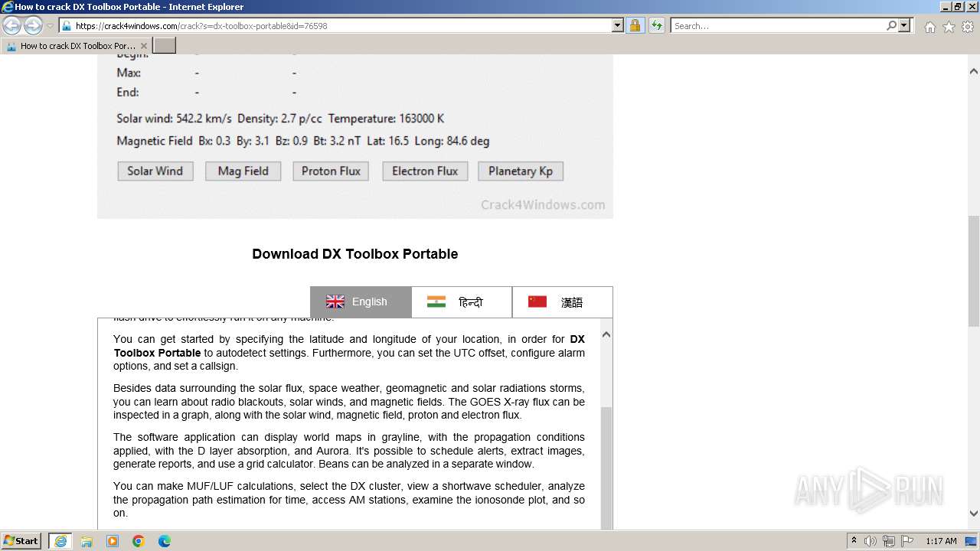This screenshot has height=551, width=980.
Task: Click the Proton Flux button
Action: [331, 171]
